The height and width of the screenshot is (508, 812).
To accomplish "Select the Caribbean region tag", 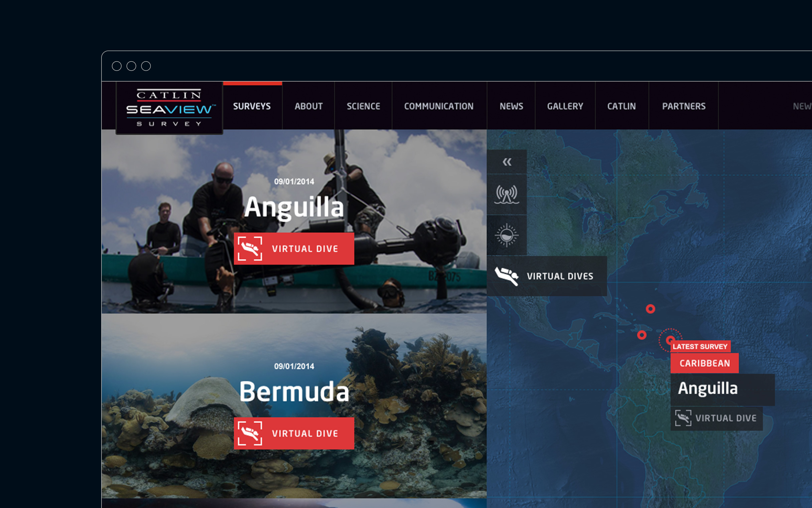I will [705, 363].
